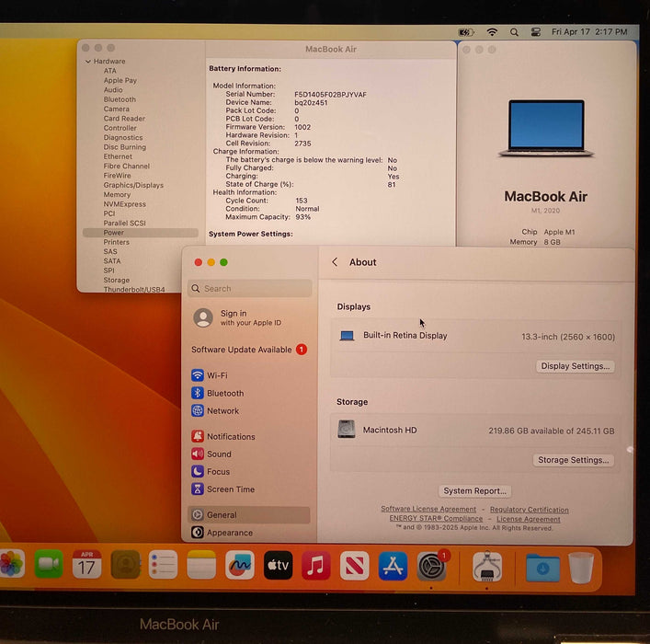
Task: Launch Music app from the Dock
Action: pos(316,565)
